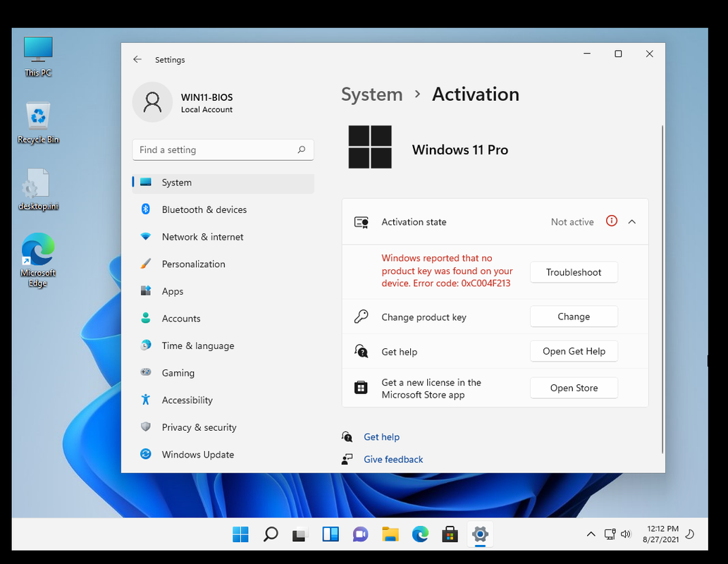Open Apps settings category
This screenshot has width=728, height=564.
coord(223,291)
